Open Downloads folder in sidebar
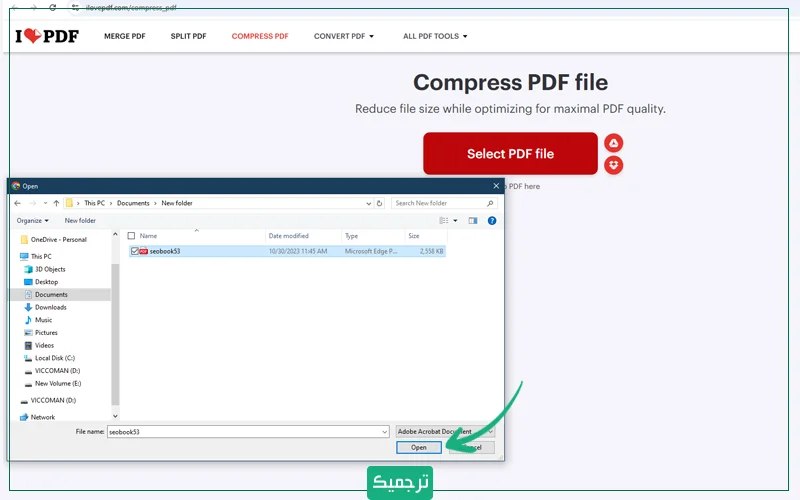This screenshot has height=500, width=800. (45, 307)
